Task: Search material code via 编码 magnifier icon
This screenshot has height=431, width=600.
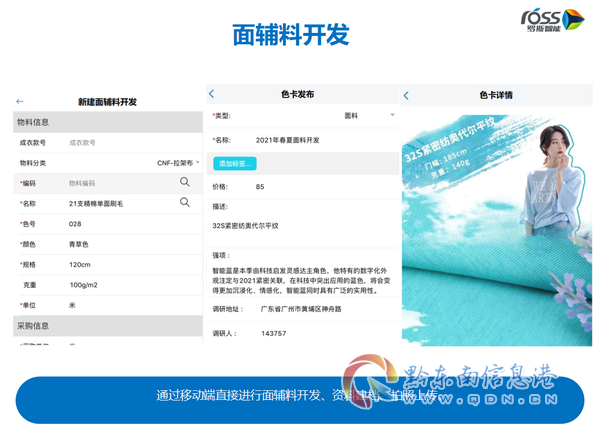Action: pyautogui.click(x=185, y=182)
